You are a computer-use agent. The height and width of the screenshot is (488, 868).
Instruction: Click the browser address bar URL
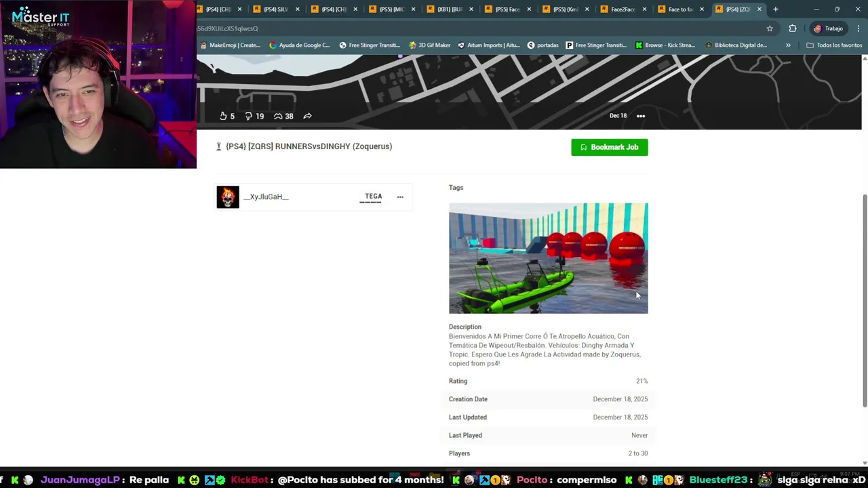tap(475, 28)
